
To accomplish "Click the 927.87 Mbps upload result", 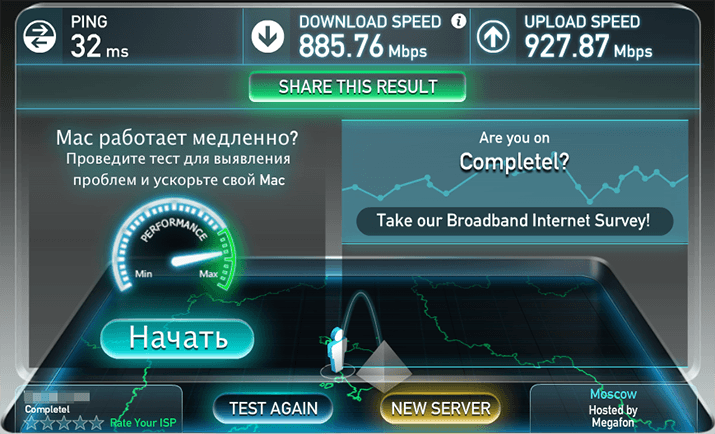I will pyautogui.click(x=588, y=46).
